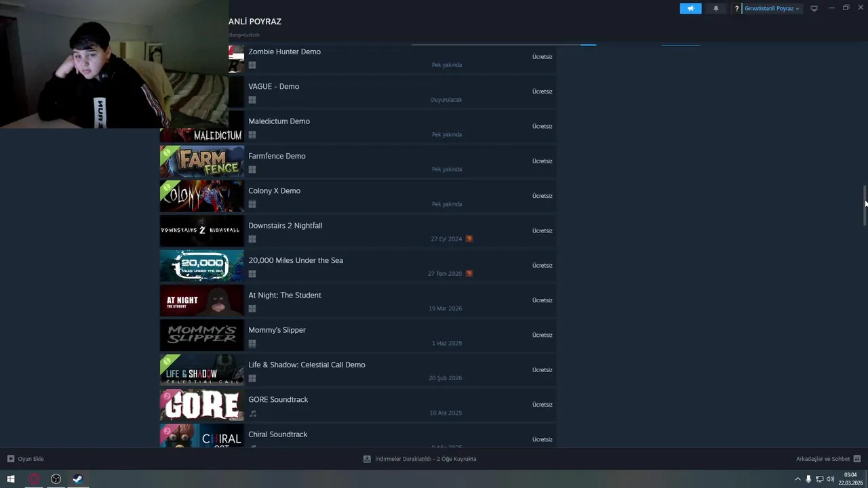
Task: Open the red circular app in taskbar
Action: click(x=34, y=479)
